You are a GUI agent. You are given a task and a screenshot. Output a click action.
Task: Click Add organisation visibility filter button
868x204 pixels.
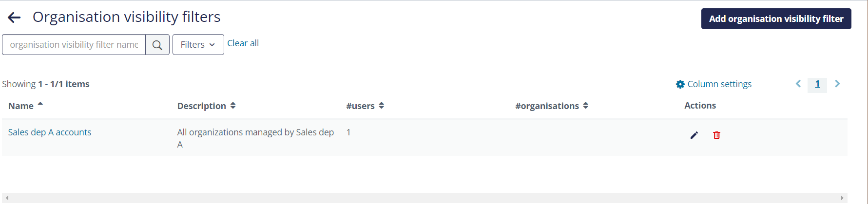click(x=776, y=19)
